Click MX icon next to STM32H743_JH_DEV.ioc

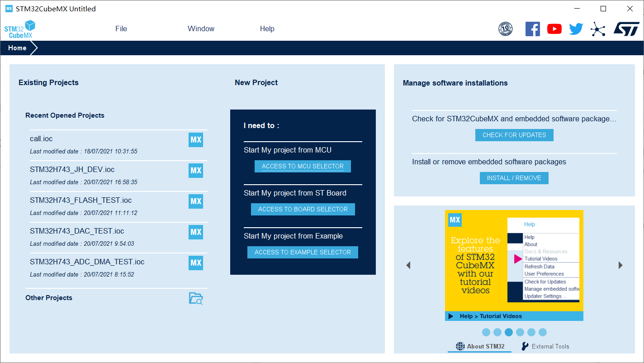pos(196,171)
